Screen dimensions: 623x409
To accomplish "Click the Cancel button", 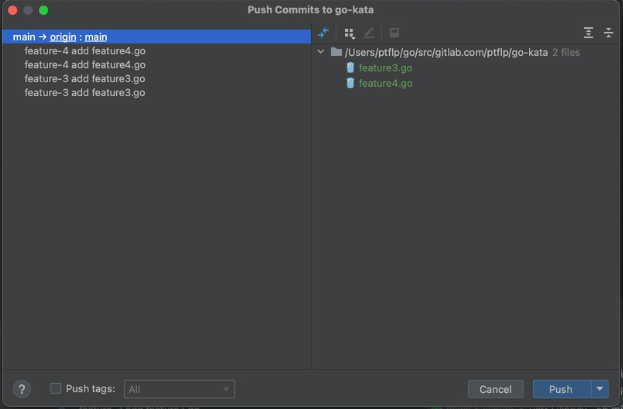I will (x=495, y=389).
